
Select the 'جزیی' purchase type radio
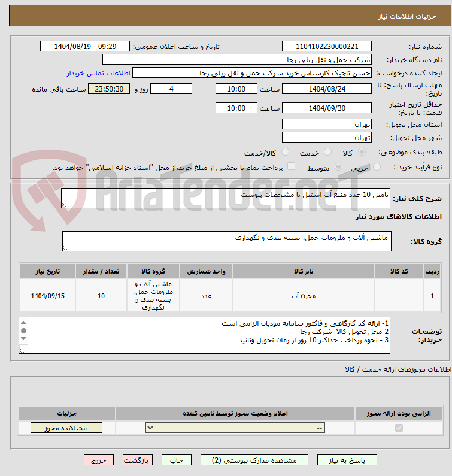(377, 166)
